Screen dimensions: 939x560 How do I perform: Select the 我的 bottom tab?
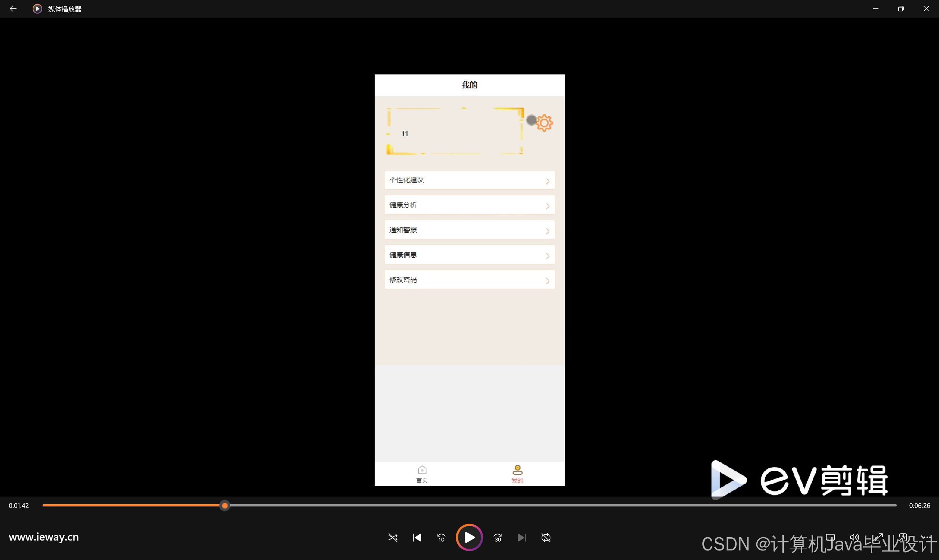point(517,473)
